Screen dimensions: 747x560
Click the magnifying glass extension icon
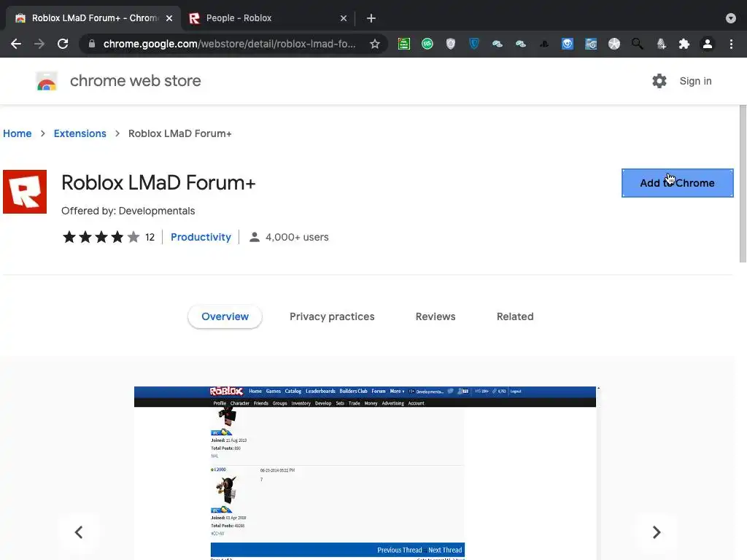(638, 44)
